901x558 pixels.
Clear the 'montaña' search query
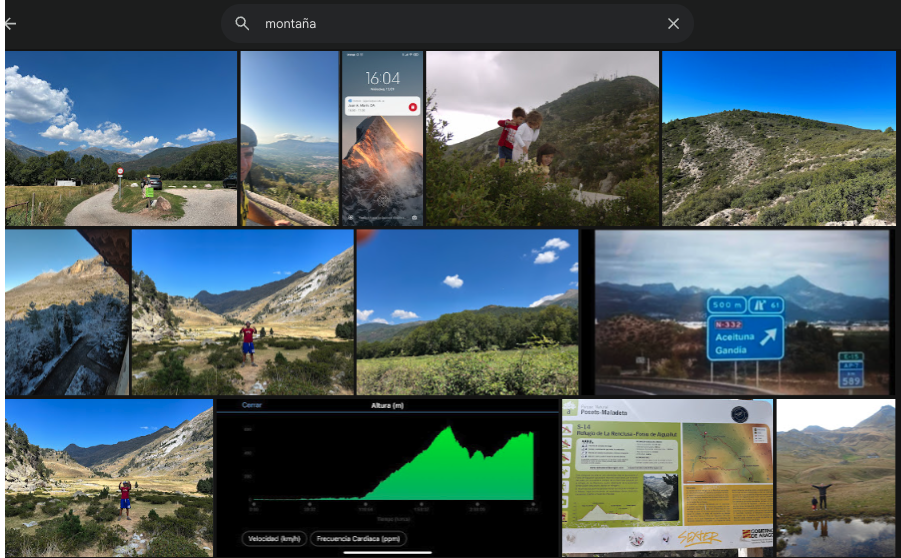pos(673,23)
